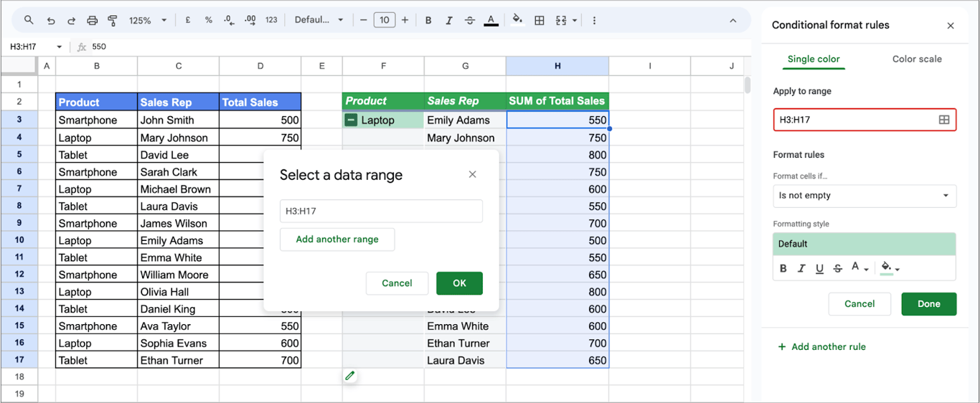Increase decimal places icon
The height and width of the screenshot is (403, 980).
[x=250, y=20]
